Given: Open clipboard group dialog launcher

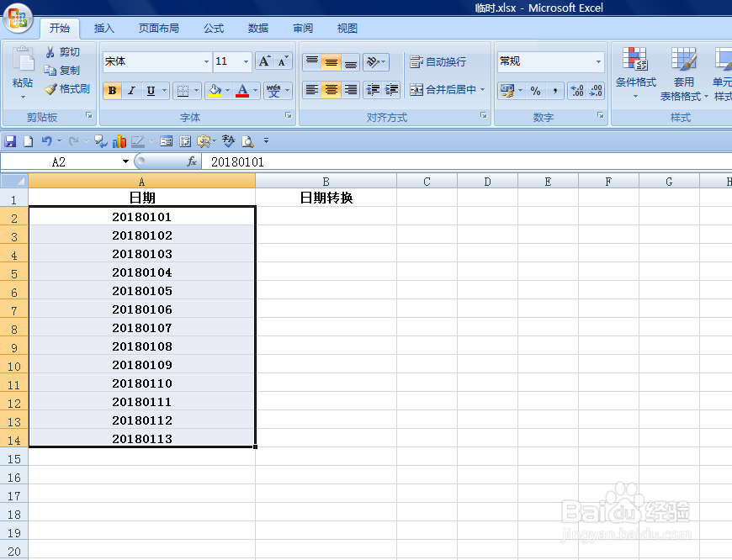Looking at the screenshot, I should pyautogui.click(x=88, y=115).
